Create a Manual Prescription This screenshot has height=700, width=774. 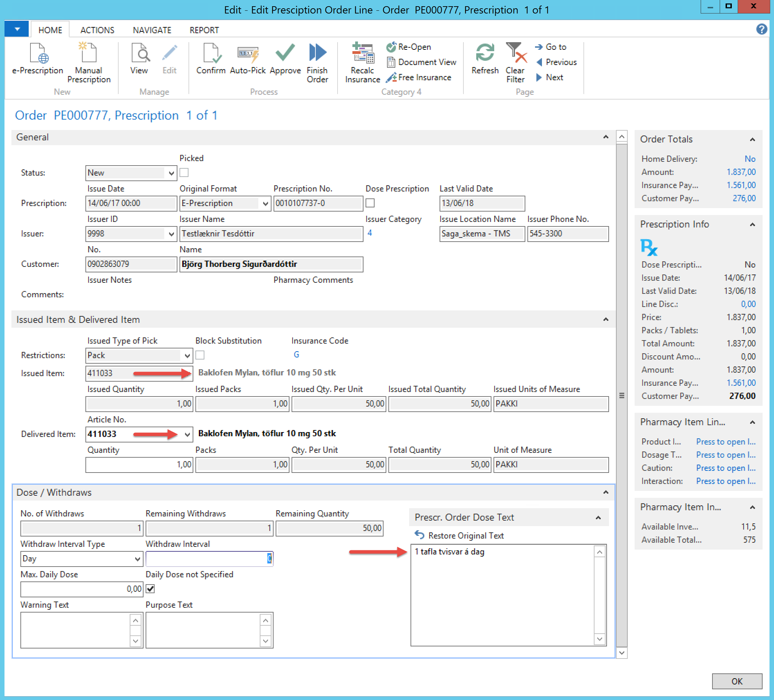click(x=89, y=53)
